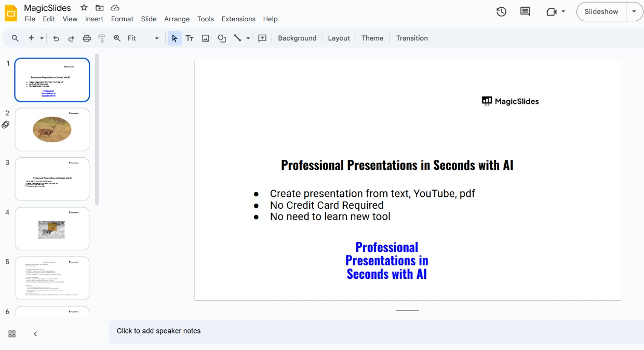Click the Insert image icon

pos(206,38)
